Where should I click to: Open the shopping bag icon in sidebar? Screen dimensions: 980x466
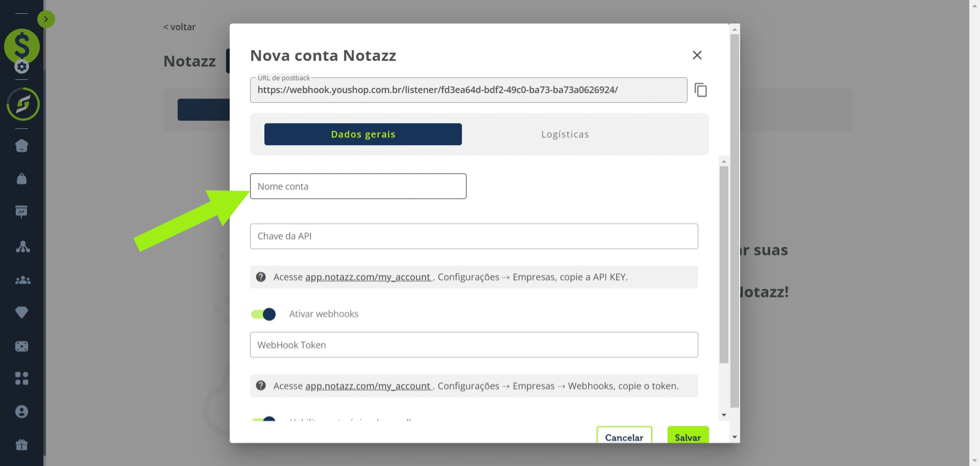[x=21, y=179]
